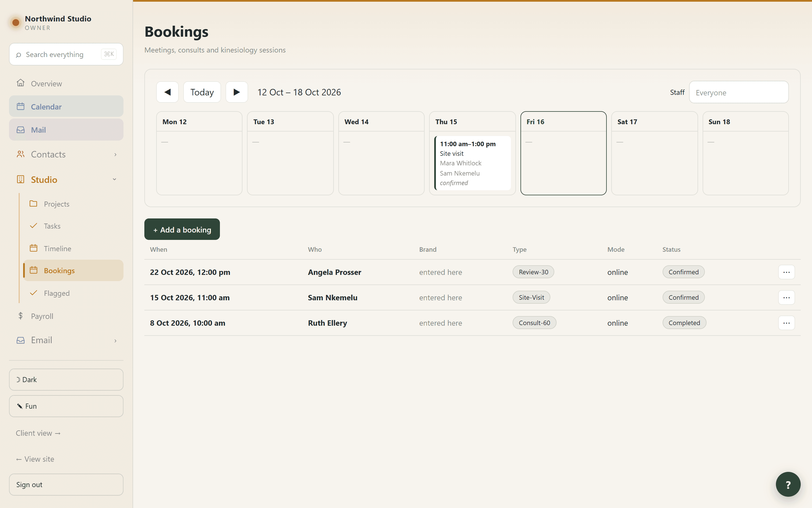The width and height of the screenshot is (812, 508).
Task: Collapse the Studio section chevron
Action: point(114,179)
